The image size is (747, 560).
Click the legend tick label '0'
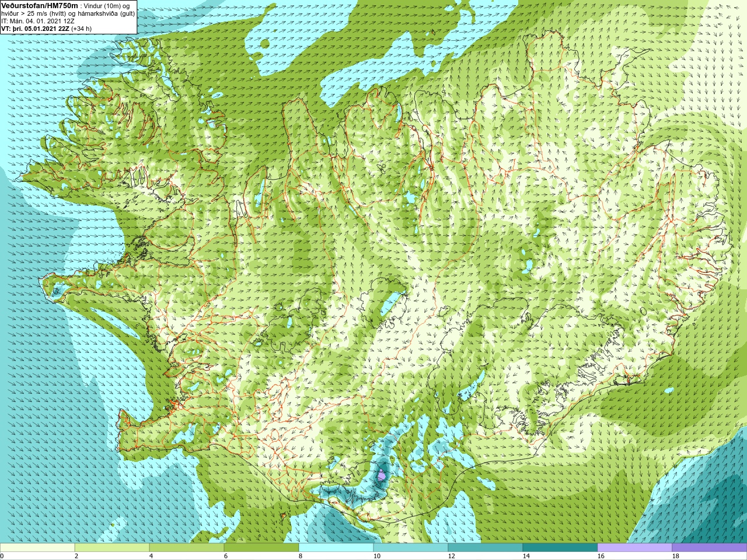tap(2, 556)
